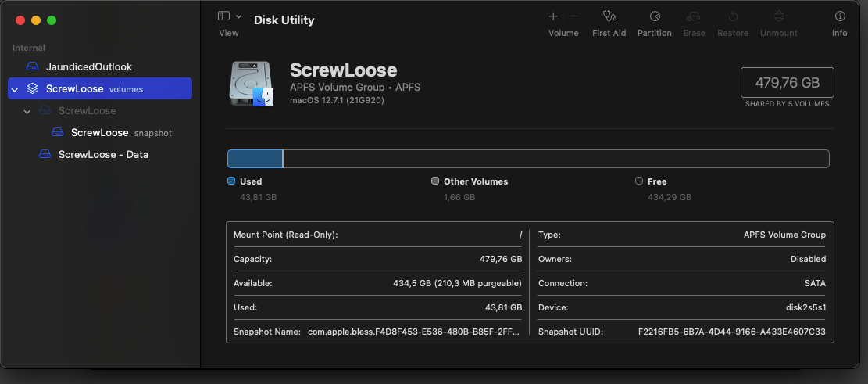The image size is (868, 384).
Task: Open the sidebar View icon
Action: click(x=223, y=16)
